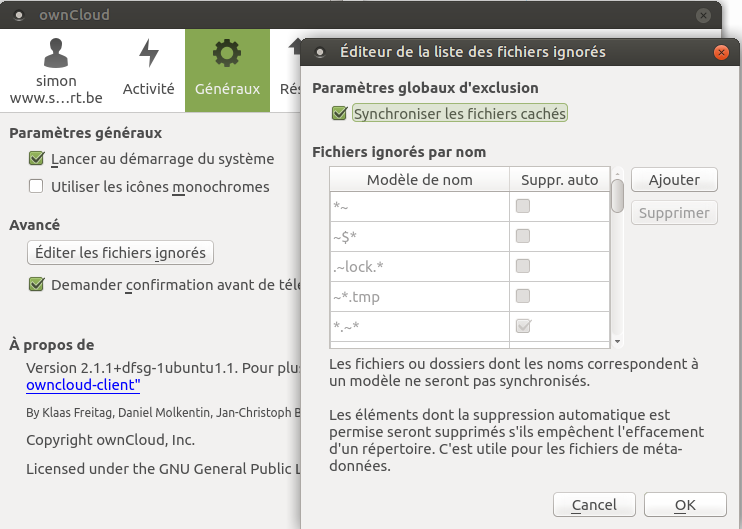This screenshot has width=742, height=529.
Task: Click the Ajouter button
Action: click(674, 180)
